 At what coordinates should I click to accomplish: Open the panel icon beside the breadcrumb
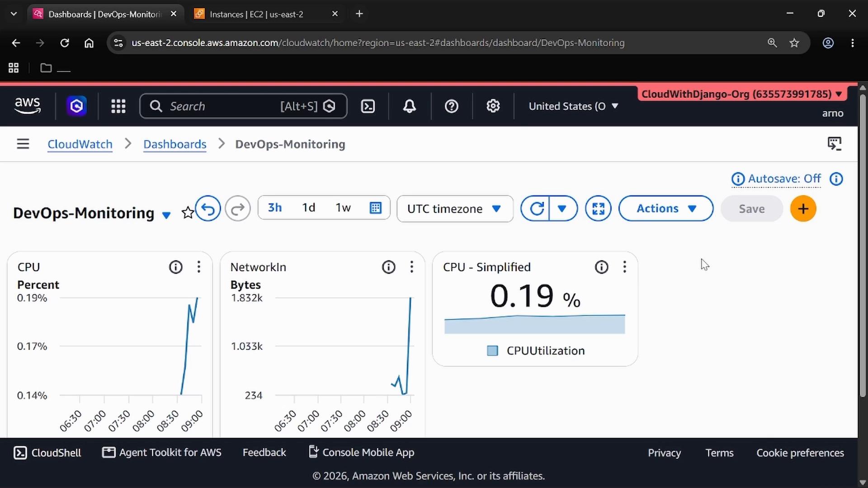click(835, 144)
